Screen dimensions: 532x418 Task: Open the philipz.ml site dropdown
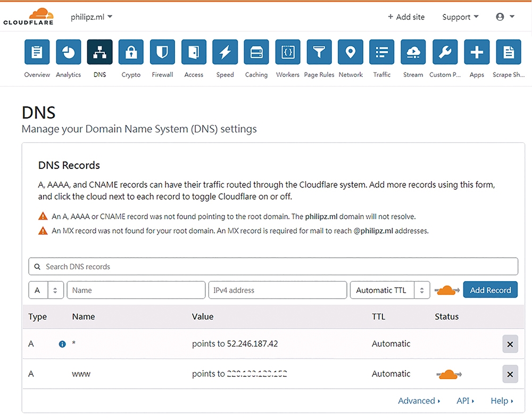coord(92,17)
